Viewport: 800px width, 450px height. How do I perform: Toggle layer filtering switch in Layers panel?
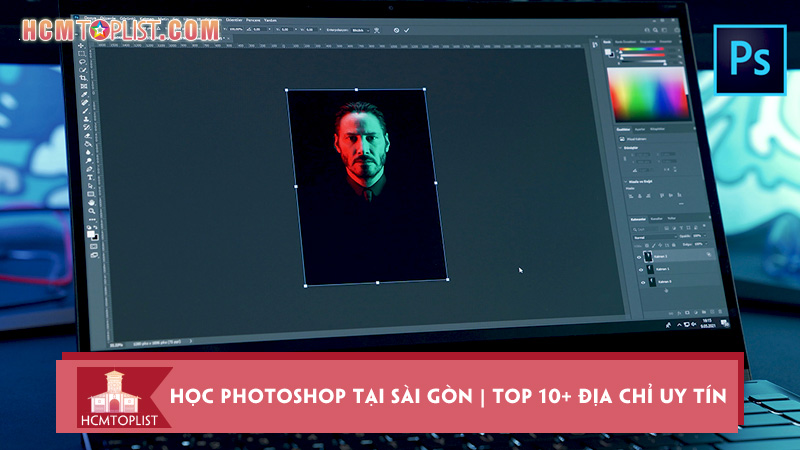[x=704, y=226]
